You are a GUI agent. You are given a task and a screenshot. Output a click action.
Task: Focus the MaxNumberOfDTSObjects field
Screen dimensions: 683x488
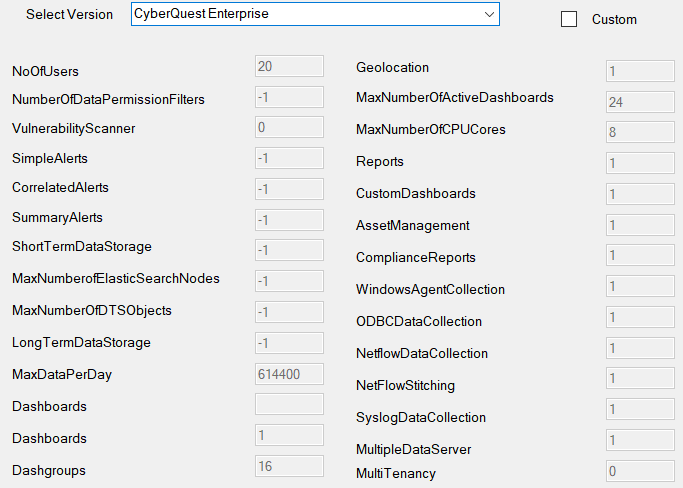(x=289, y=312)
